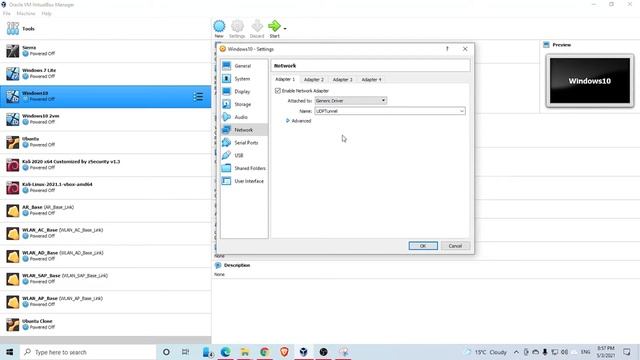Switch to Adapter 1 tab
The image size is (640, 360).
285,79
